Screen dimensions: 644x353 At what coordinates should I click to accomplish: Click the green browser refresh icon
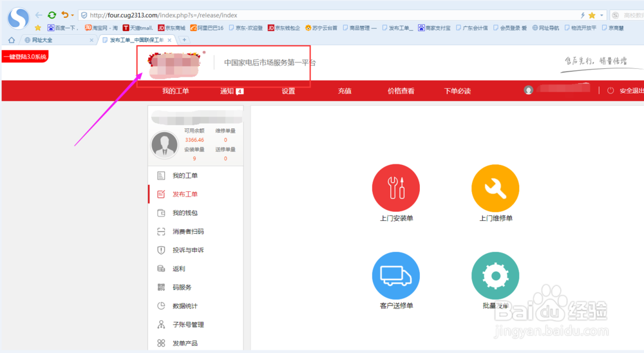(x=52, y=15)
